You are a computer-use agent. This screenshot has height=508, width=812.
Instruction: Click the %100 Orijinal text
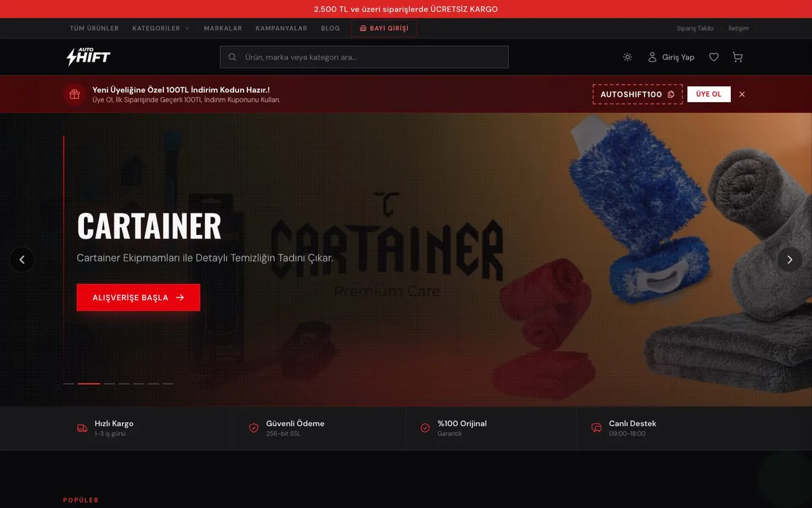pos(462,423)
